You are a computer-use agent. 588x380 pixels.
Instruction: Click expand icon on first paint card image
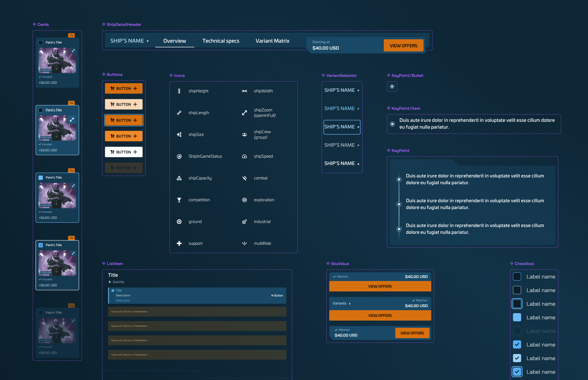(x=73, y=51)
